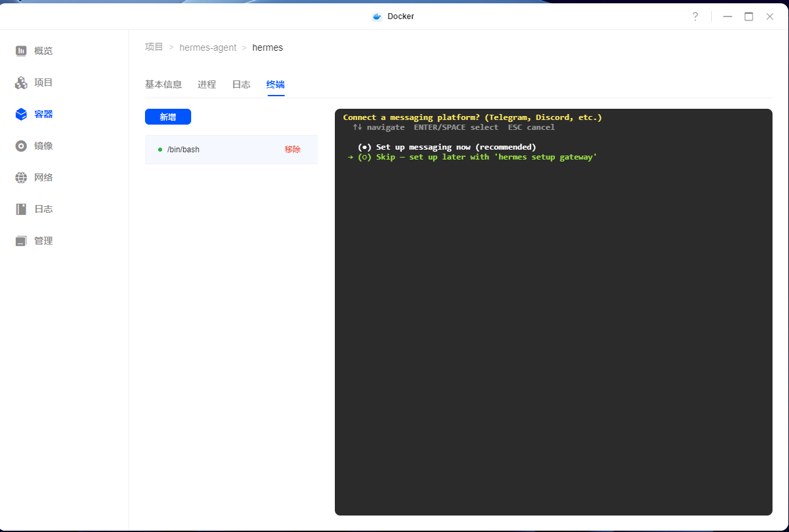The height and width of the screenshot is (532, 789).
Task: Select the 终端 tab
Action: coord(276,84)
